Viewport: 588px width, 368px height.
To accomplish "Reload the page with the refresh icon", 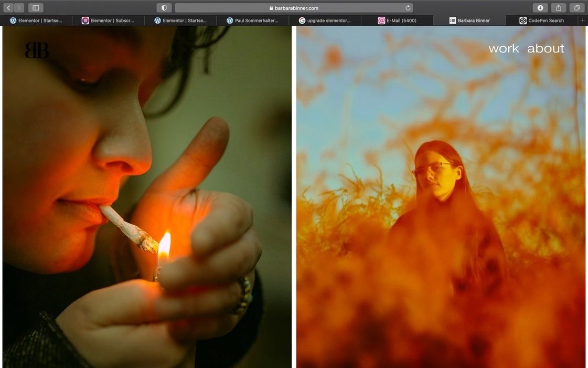I will coord(408,8).
